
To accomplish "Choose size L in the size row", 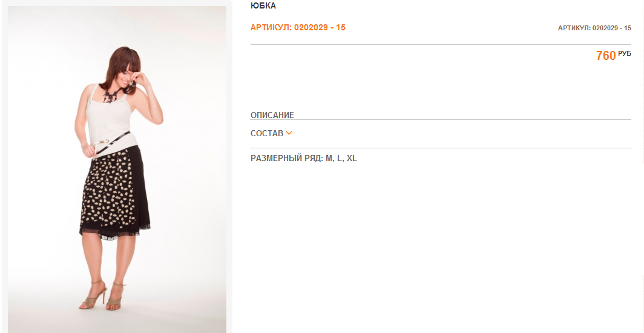I will [x=340, y=158].
